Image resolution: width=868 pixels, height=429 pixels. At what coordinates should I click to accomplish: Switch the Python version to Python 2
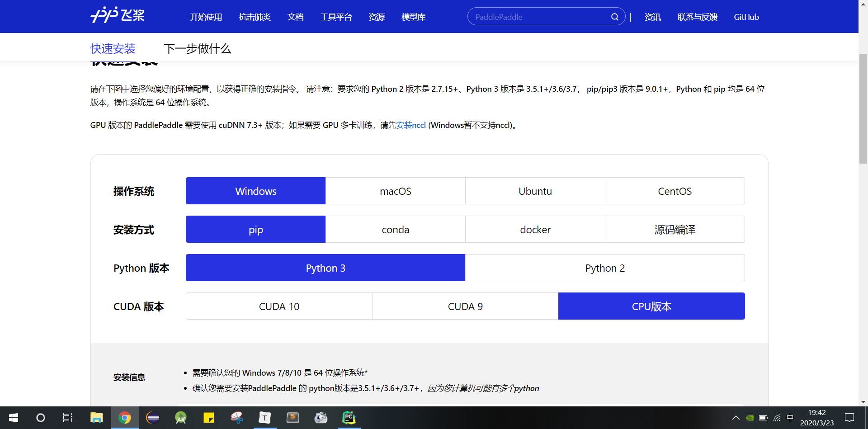pyautogui.click(x=605, y=268)
